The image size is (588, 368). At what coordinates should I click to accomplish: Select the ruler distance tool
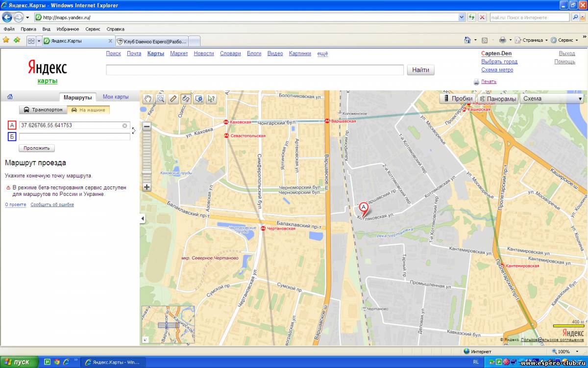pos(173,99)
